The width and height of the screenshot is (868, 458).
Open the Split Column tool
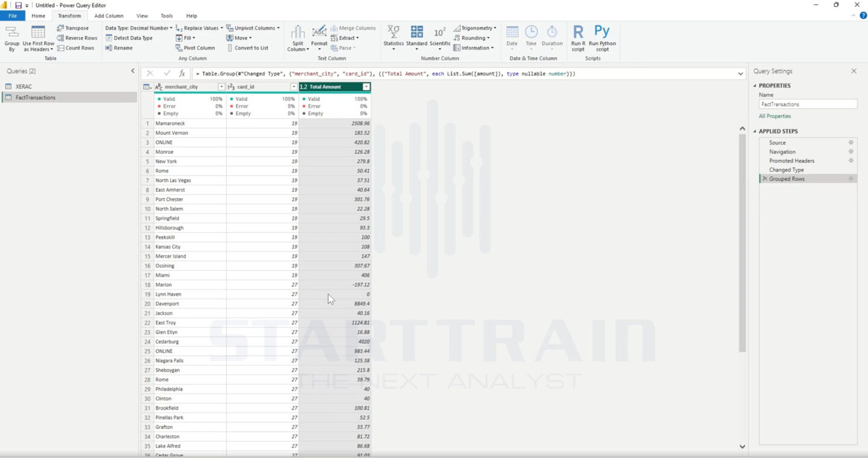pos(297,39)
